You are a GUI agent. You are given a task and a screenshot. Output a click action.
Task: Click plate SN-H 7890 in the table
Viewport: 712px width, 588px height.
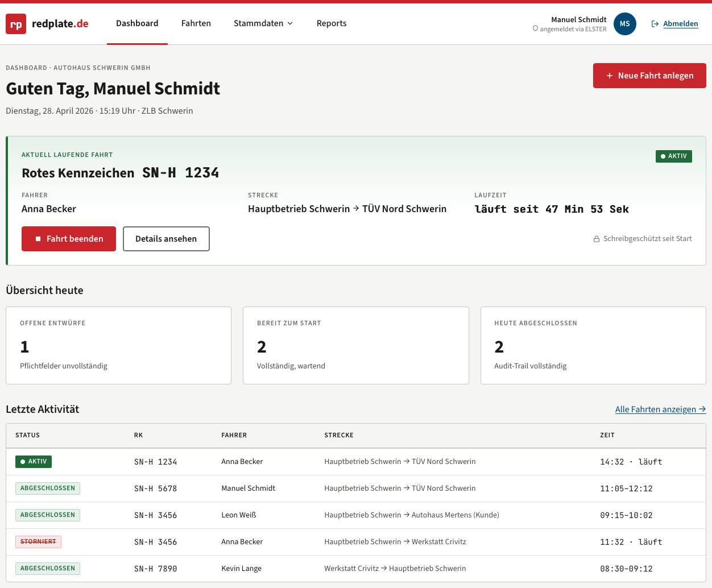[155, 569]
